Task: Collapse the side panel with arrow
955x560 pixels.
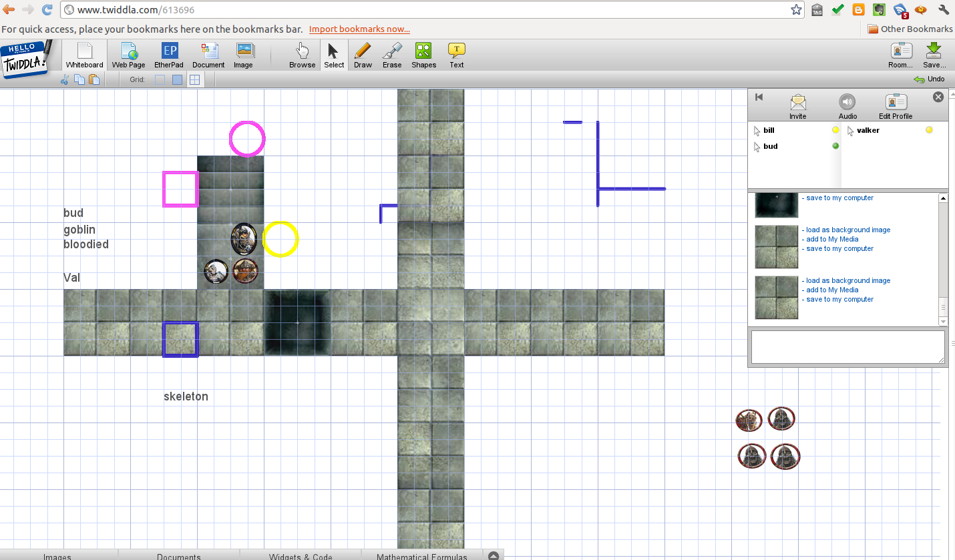Action: [x=759, y=97]
